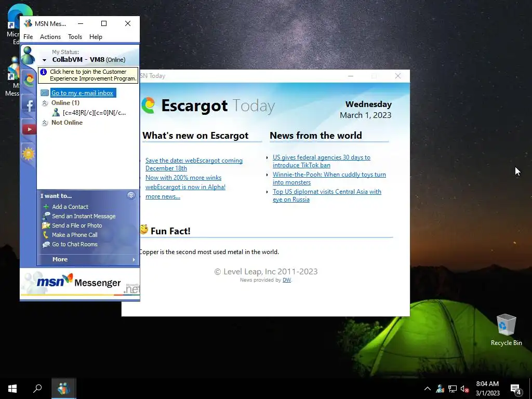Expand the Not Online group
The image size is (532, 399).
coord(45,123)
